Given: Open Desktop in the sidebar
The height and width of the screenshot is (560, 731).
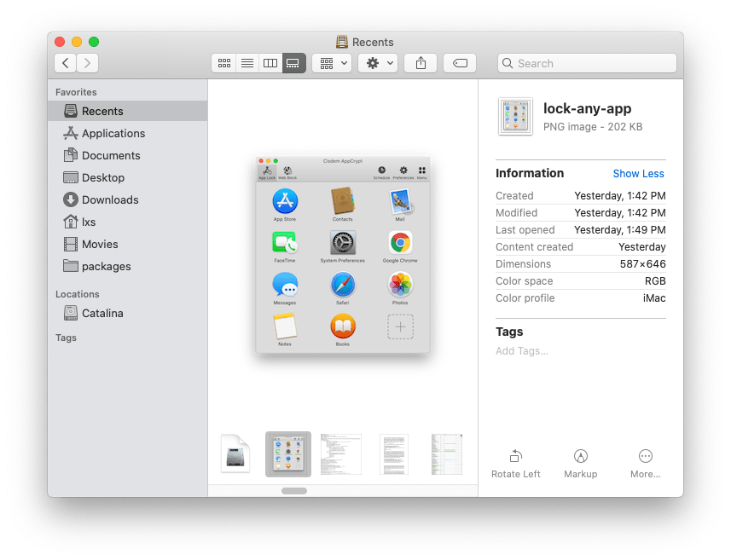Looking at the screenshot, I should [x=127, y=177].
